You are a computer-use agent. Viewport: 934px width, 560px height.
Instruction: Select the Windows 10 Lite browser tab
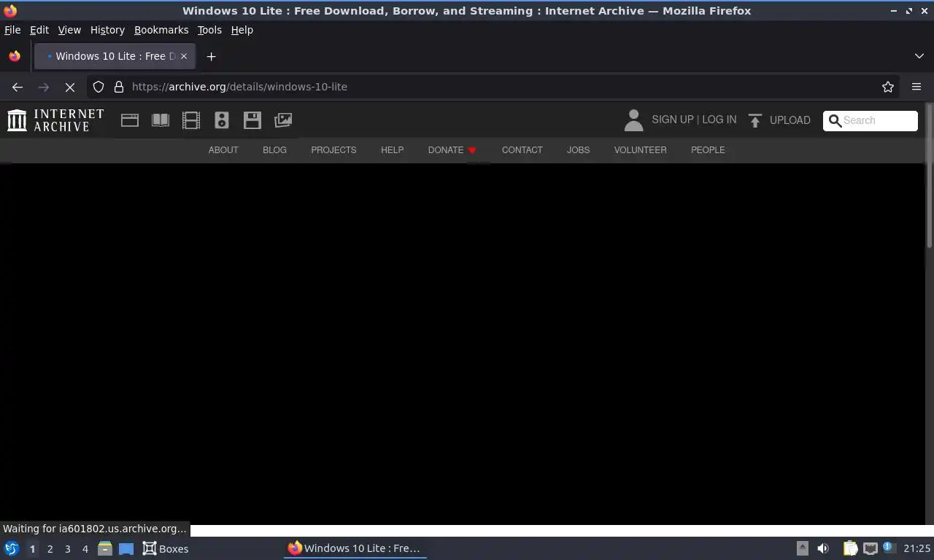(115, 56)
